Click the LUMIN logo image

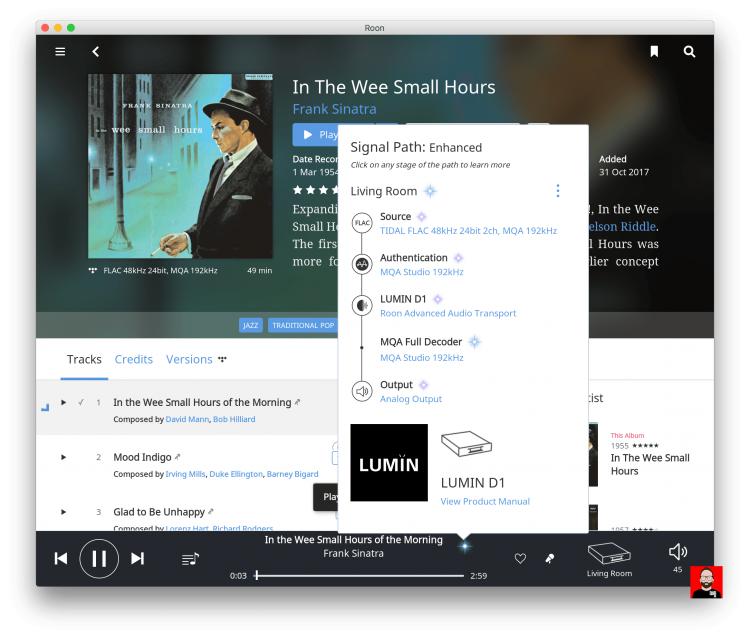(389, 462)
